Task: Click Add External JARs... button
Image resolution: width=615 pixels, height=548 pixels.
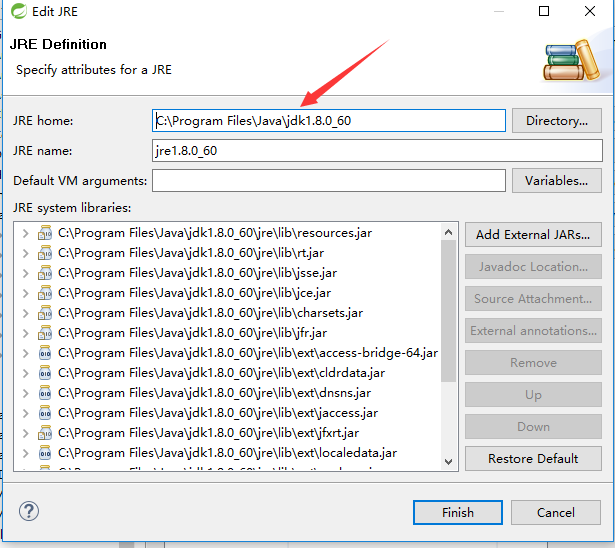Action: click(x=533, y=235)
